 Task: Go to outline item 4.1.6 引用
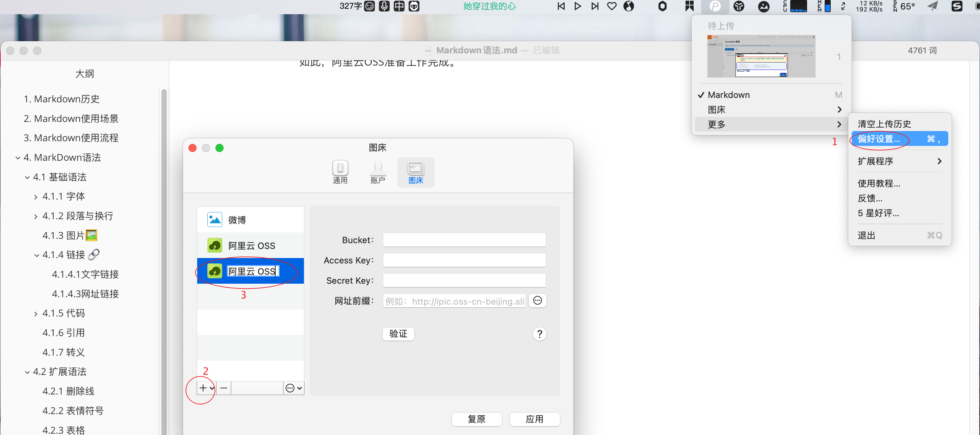point(63,333)
